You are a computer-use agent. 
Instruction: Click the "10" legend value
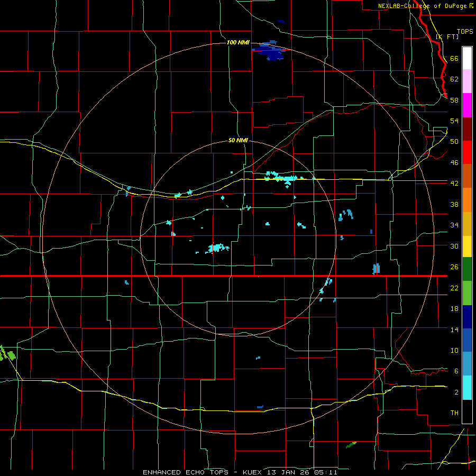pyautogui.click(x=454, y=351)
